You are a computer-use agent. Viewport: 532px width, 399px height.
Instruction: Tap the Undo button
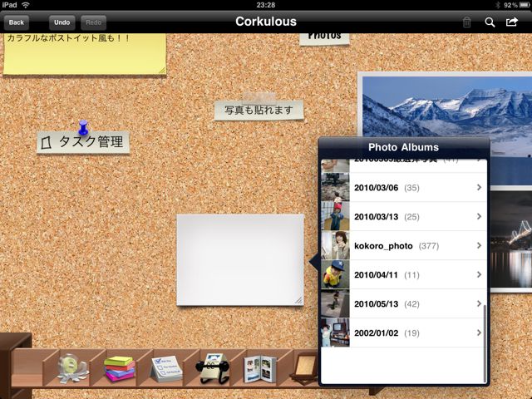click(x=62, y=22)
